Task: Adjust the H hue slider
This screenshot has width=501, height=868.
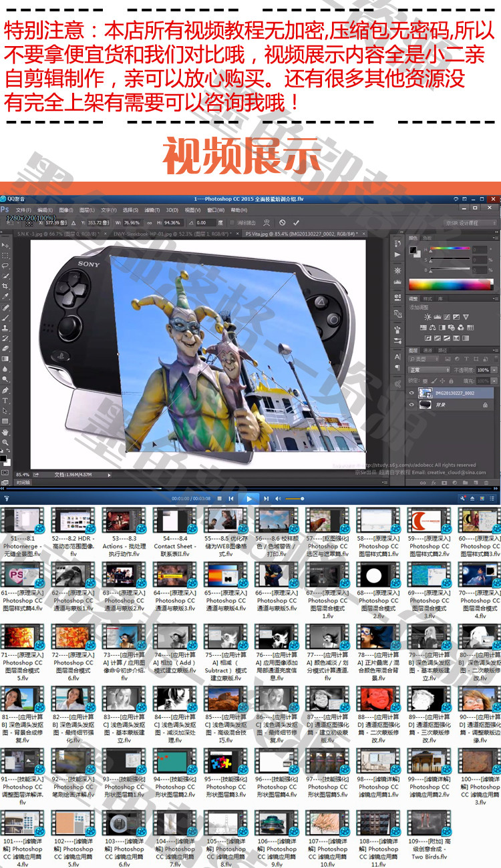Action: point(450,248)
